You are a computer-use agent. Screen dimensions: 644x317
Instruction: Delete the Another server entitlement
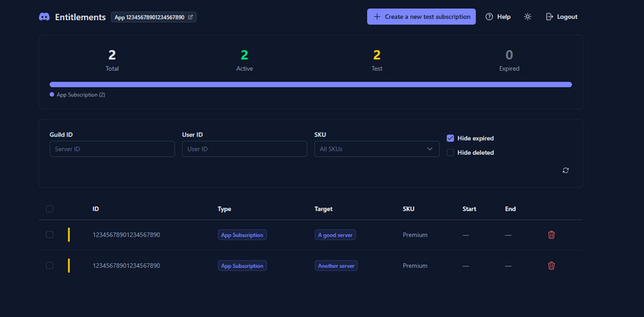pos(551,266)
